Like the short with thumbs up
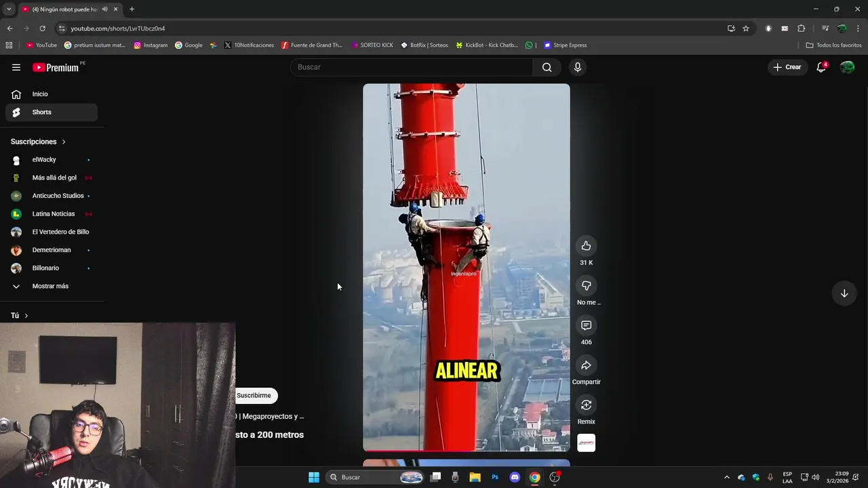This screenshot has width=868, height=488. 586,246
